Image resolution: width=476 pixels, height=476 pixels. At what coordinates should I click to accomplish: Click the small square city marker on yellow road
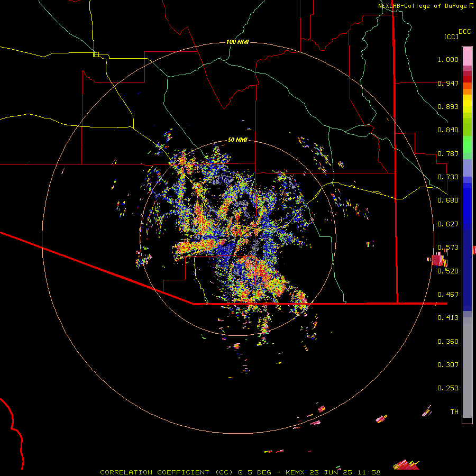tap(96, 54)
